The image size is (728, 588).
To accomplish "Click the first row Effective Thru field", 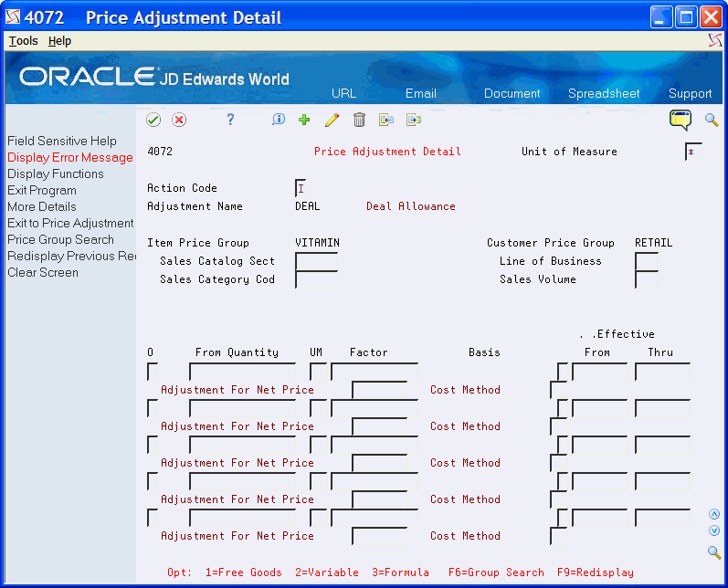I will tap(662, 372).
